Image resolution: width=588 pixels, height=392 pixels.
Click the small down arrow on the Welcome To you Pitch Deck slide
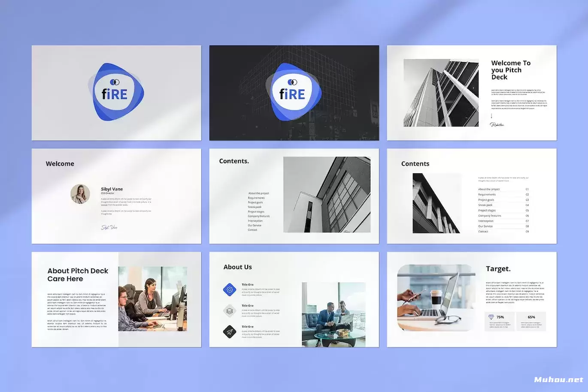[491, 116]
